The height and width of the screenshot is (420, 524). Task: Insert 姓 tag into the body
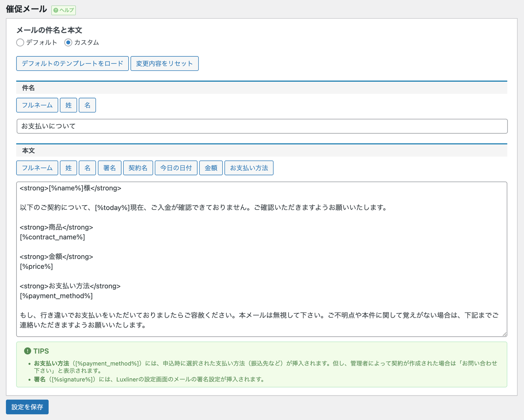click(68, 168)
